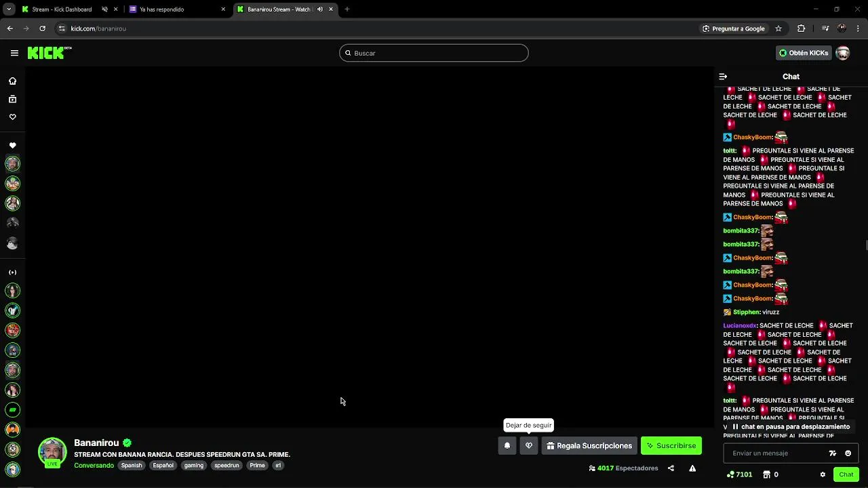The width and height of the screenshot is (868, 488).
Task: Select the speedrun tag
Action: pyautogui.click(x=226, y=466)
